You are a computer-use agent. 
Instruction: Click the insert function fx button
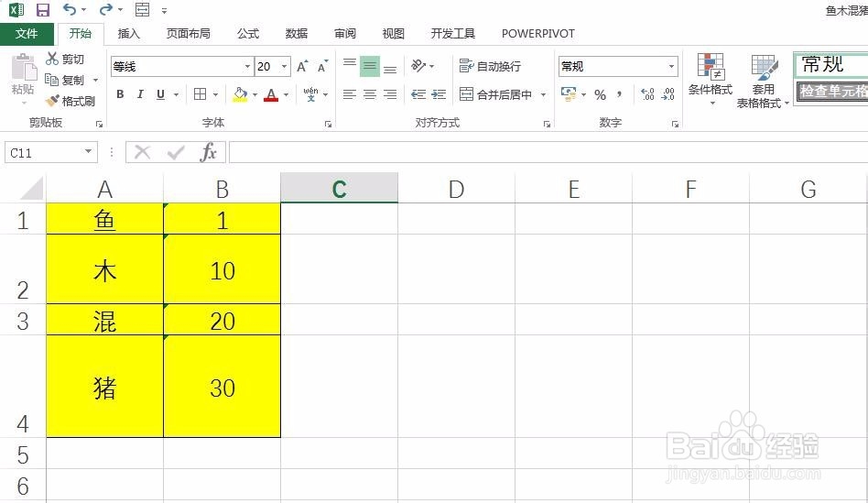tap(208, 152)
